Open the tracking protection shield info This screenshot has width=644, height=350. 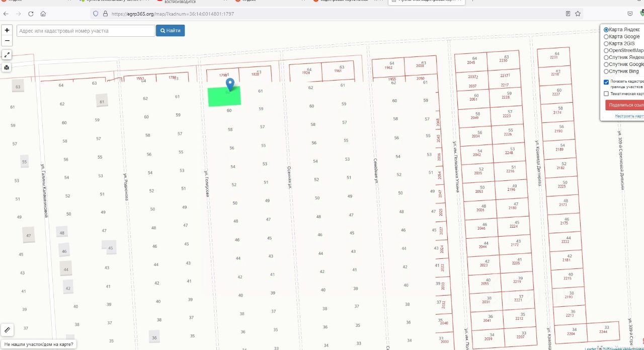pyautogui.click(x=96, y=14)
